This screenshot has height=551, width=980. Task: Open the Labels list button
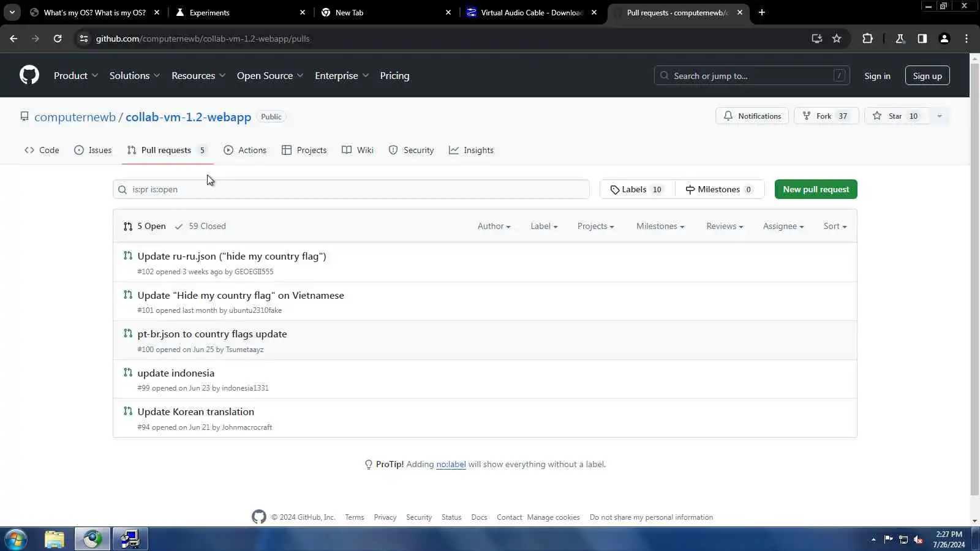(637, 189)
